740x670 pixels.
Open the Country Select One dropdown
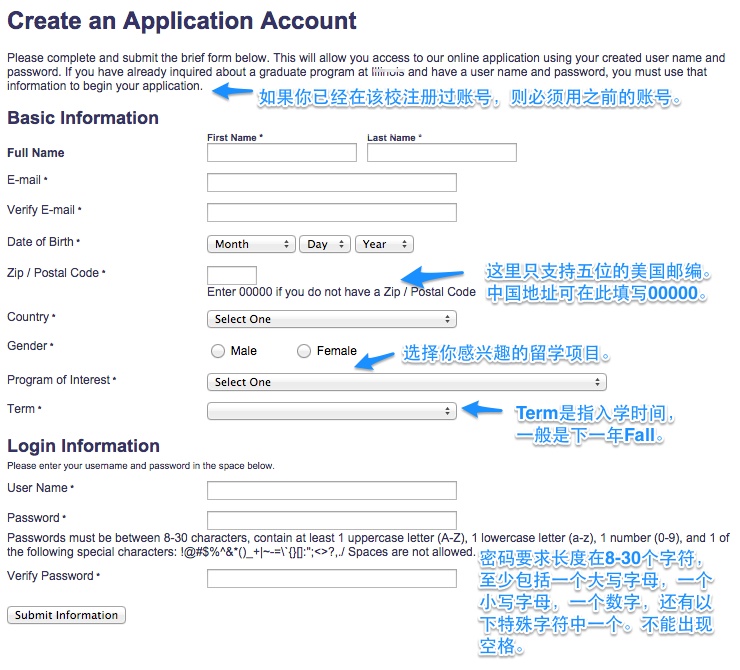pyautogui.click(x=332, y=319)
